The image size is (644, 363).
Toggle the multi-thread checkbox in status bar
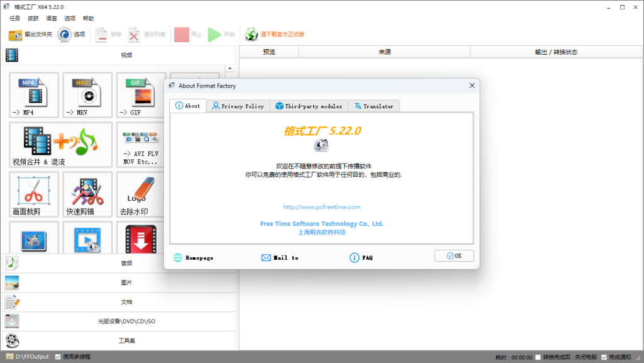[x=58, y=357]
